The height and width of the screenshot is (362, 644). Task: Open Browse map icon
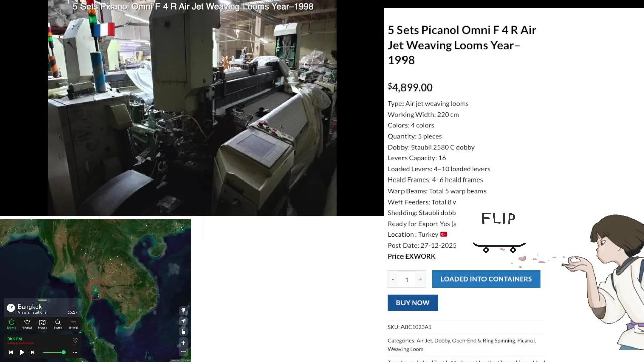42,324
